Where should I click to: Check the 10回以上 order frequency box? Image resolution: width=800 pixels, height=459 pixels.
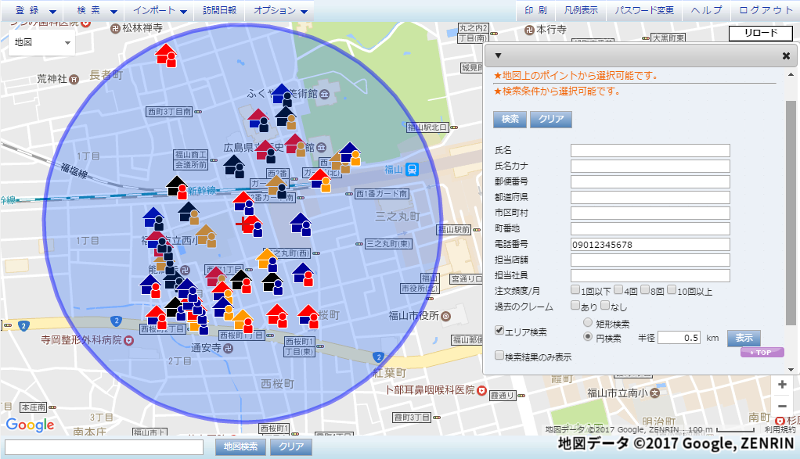coord(671,290)
